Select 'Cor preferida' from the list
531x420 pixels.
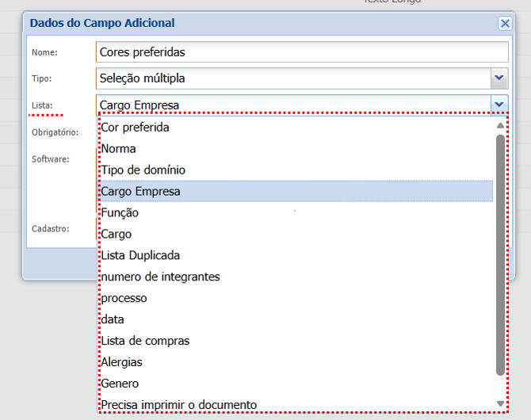tap(135, 127)
